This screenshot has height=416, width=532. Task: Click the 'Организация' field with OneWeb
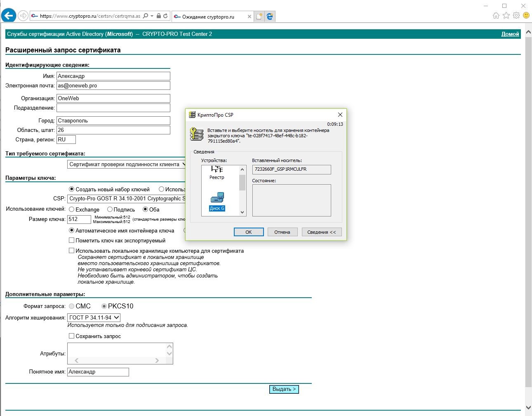tap(113, 98)
